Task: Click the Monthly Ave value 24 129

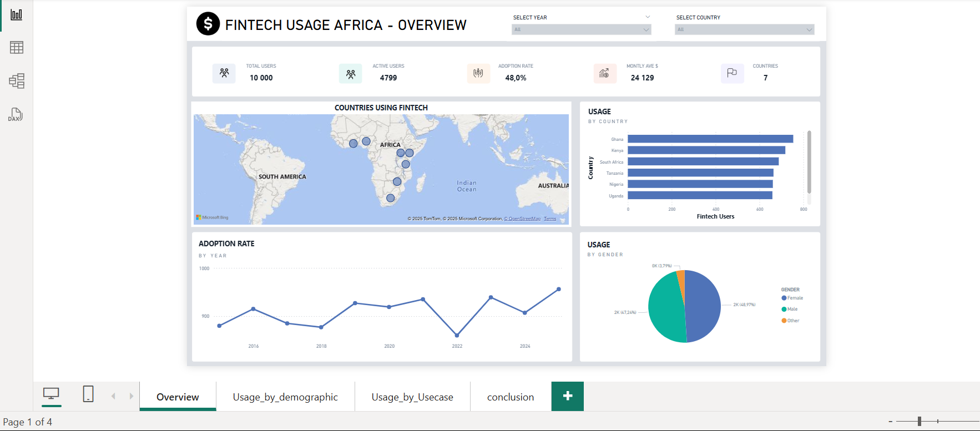Action: pos(642,78)
